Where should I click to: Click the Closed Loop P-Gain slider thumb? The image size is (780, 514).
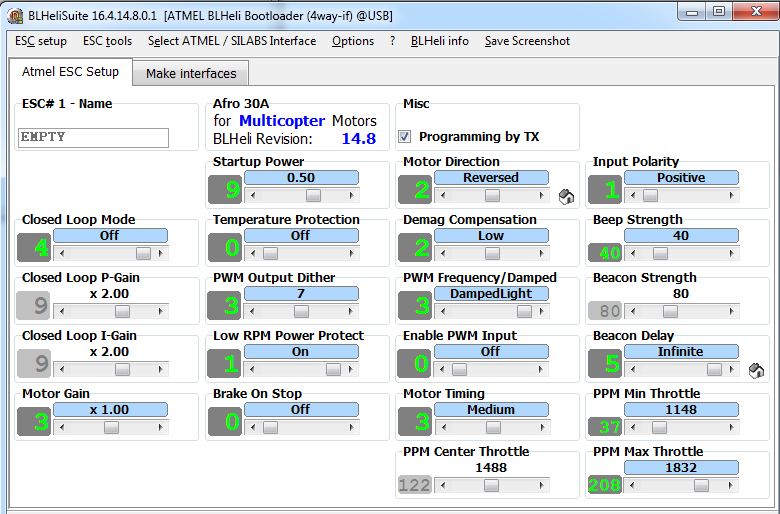(x=122, y=311)
